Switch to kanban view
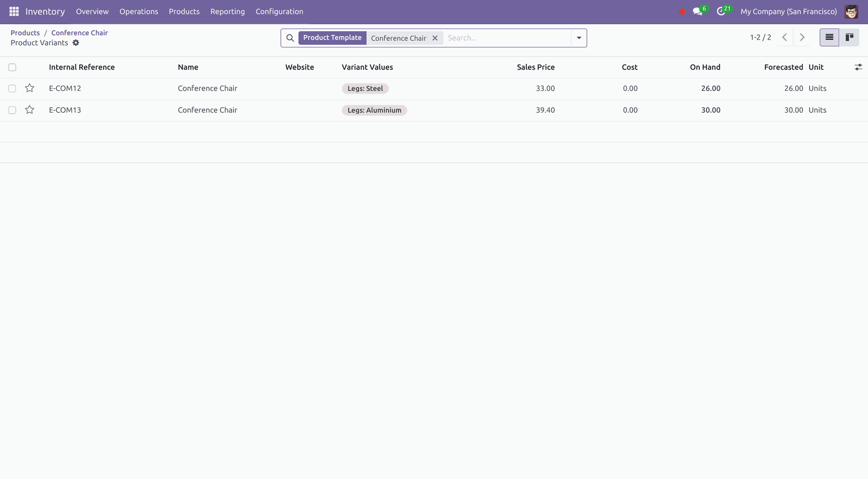The image size is (868, 479). click(x=849, y=38)
